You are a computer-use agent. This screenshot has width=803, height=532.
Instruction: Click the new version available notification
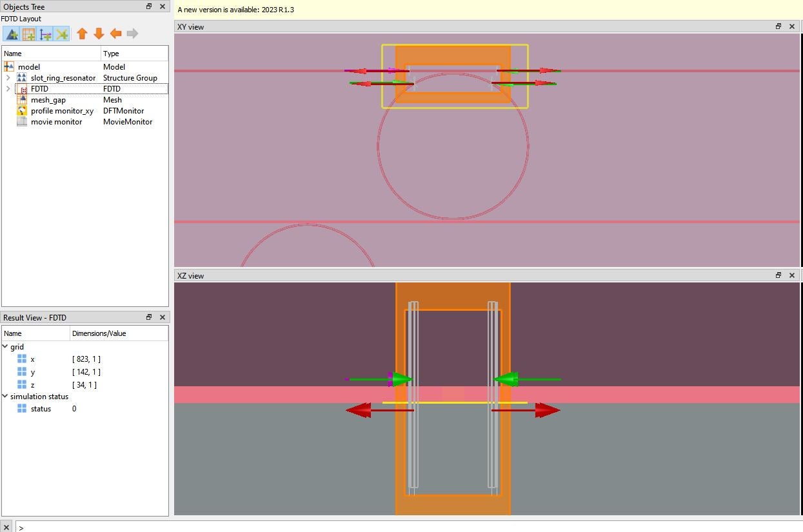pyautogui.click(x=236, y=10)
